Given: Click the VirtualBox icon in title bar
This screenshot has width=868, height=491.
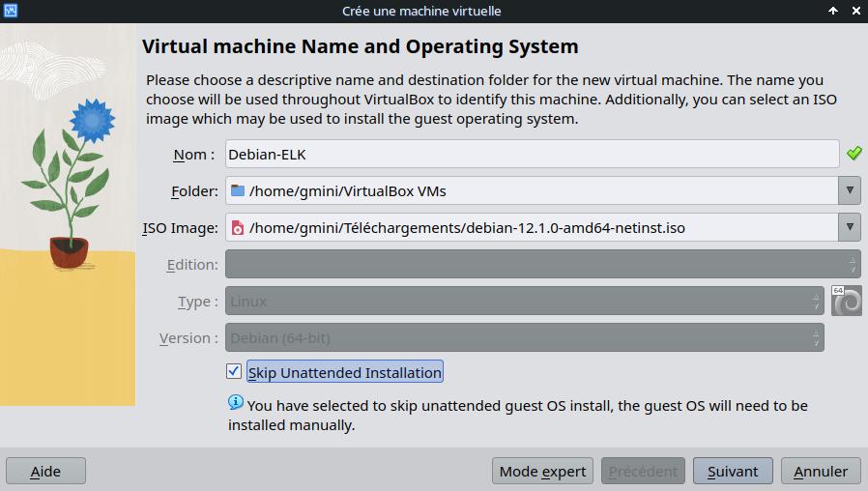Looking at the screenshot, I should click(x=10, y=11).
